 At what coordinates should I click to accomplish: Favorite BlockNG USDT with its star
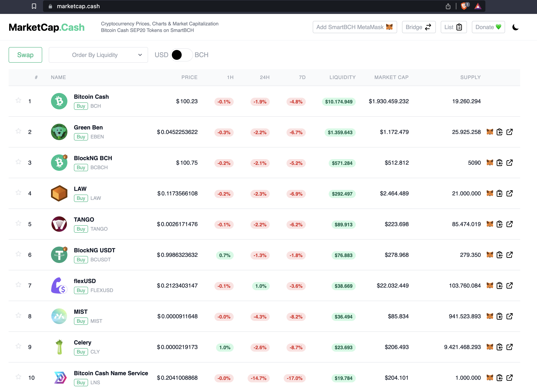18,254
